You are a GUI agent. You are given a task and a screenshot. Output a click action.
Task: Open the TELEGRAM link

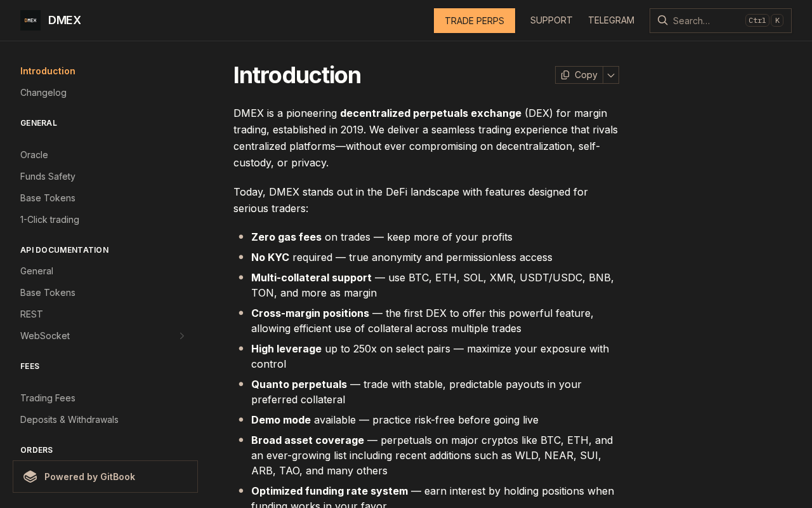(x=611, y=20)
